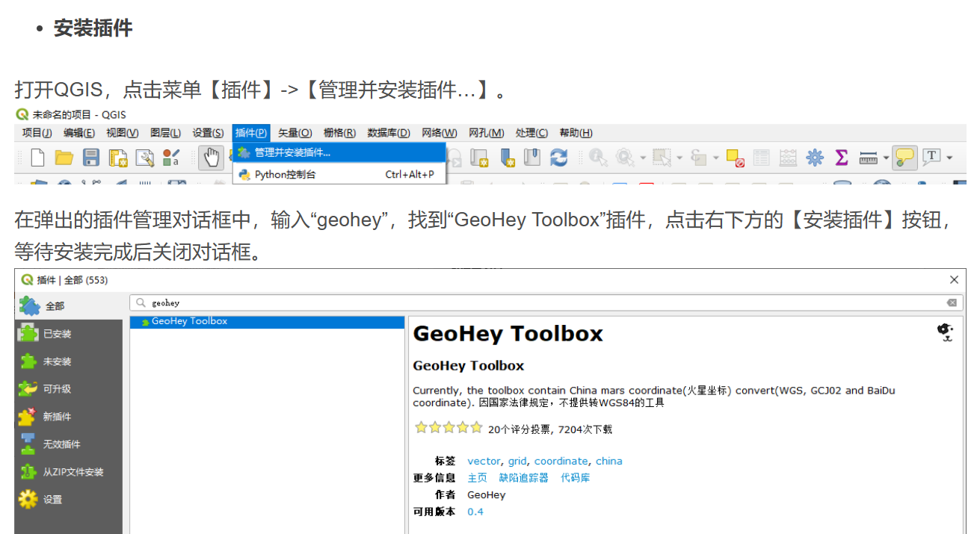Open the 编辑 (Edit) menu
Screen dimensions: 980x534
(x=79, y=133)
